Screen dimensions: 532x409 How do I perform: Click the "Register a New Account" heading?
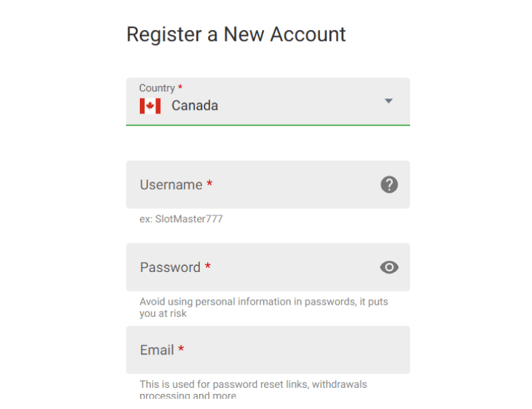coord(236,34)
